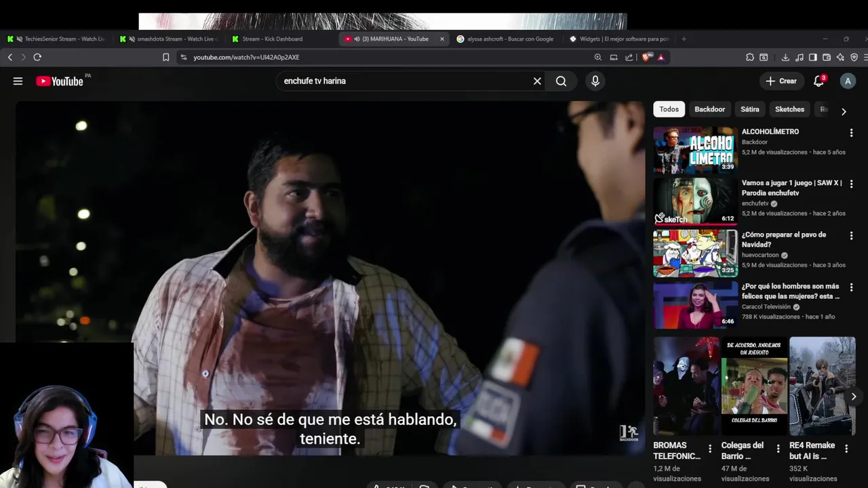This screenshot has height=488, width=868.
Task: Open Brave Rewards triangle icon
Action: click(660, 58)
